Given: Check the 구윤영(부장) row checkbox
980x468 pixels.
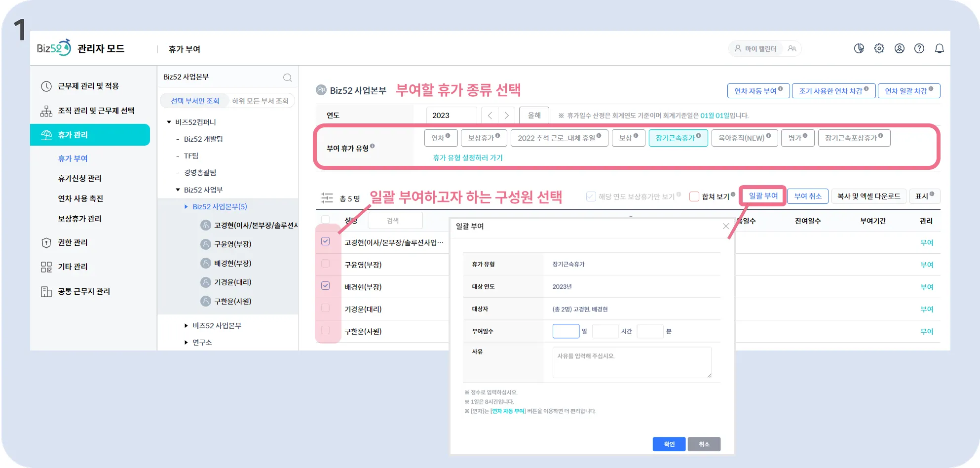Looking at the screenshot, I should click(x=326, y=264).
